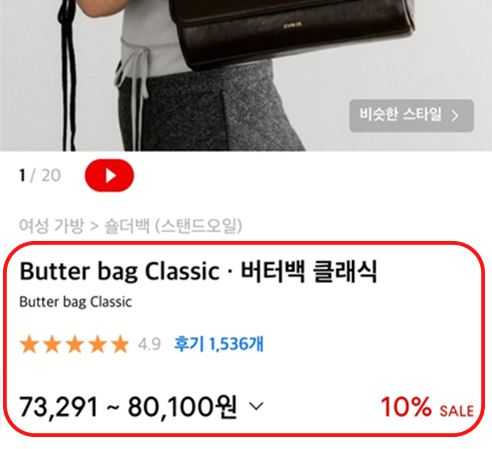The image size is (492, 449).
Task: Click the third orange rating star
Action: (75, 344)
